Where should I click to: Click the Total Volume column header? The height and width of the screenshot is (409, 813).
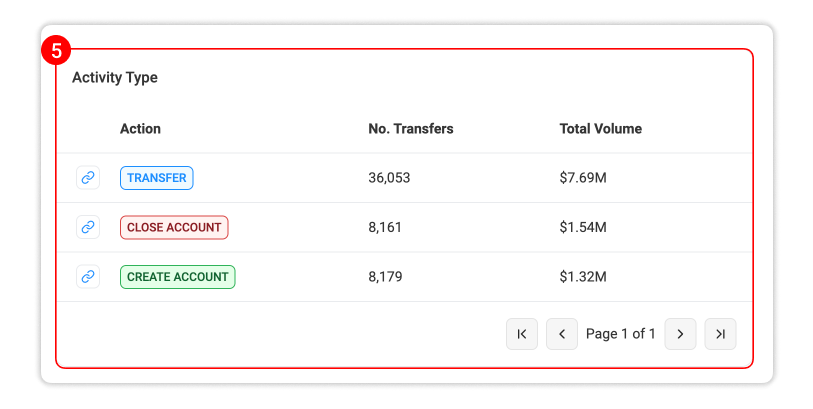click(600, 129)
